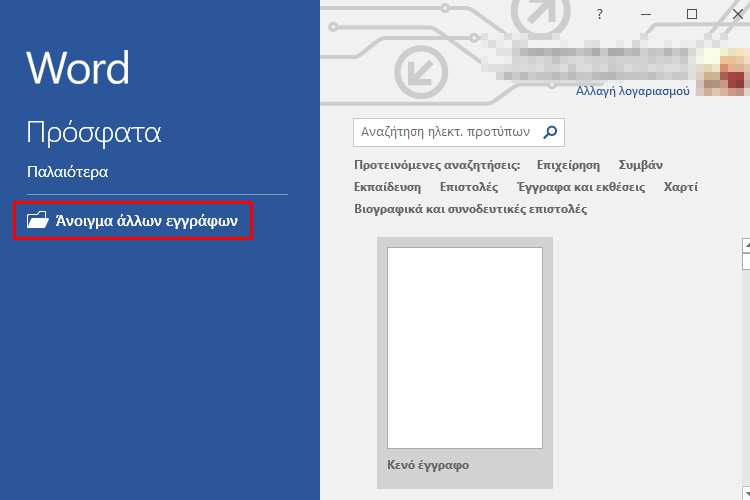Screen dimensions: 750x500
Task: Focus the Αναζήτηση ηλεκτ. προτύπων field
Action: (x=459, y=132)
